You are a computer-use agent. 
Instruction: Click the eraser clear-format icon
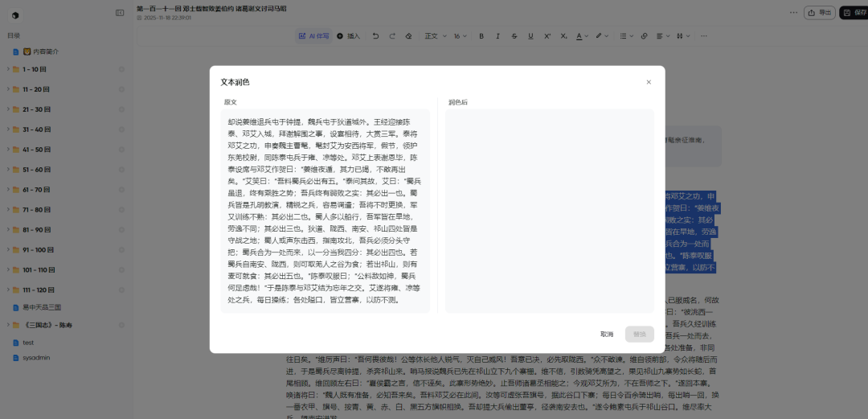pos(408,36)
